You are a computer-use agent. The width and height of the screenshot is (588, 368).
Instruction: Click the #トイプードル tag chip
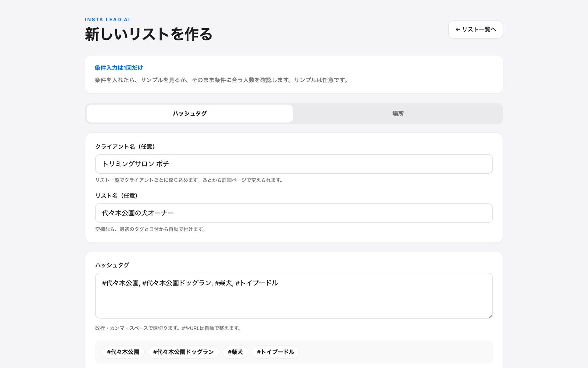276,352
